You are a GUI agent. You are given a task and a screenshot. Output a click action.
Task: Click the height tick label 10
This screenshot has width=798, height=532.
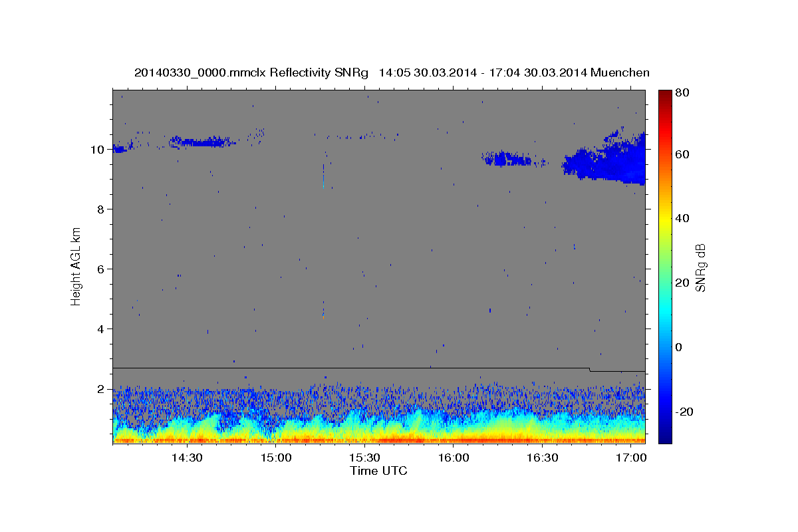tap(97, 149)
